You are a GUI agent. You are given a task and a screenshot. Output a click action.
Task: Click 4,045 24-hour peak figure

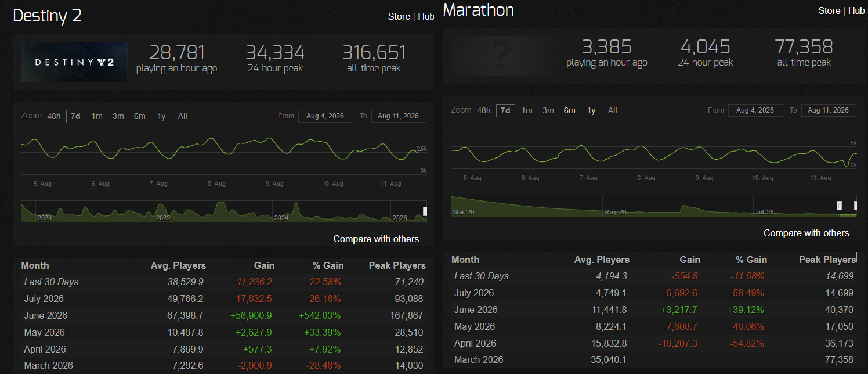[x=705, y=47]
